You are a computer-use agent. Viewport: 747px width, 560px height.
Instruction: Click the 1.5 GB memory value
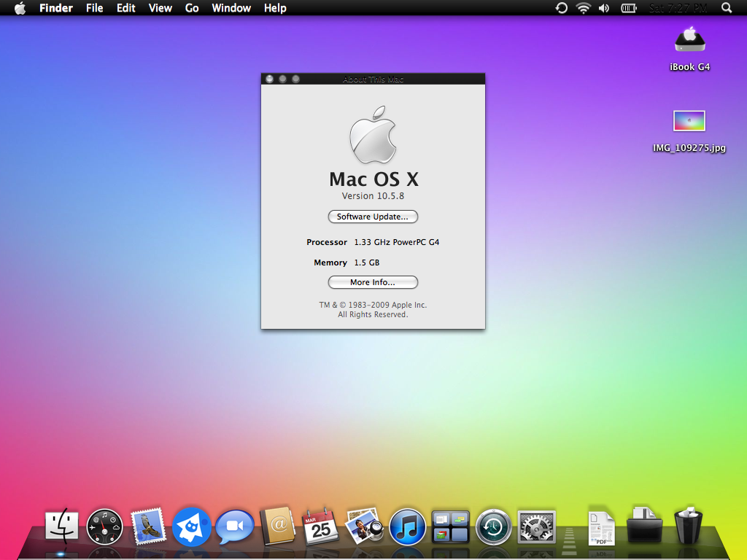point(367,262)
